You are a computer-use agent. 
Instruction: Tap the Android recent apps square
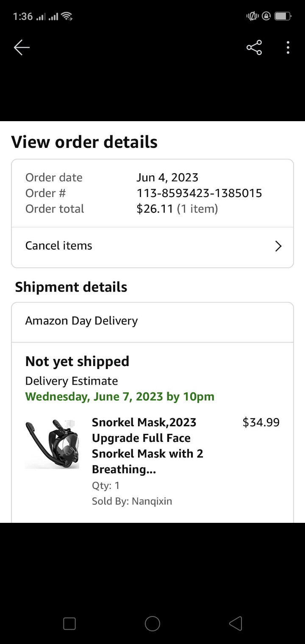(x=69, y=624)
